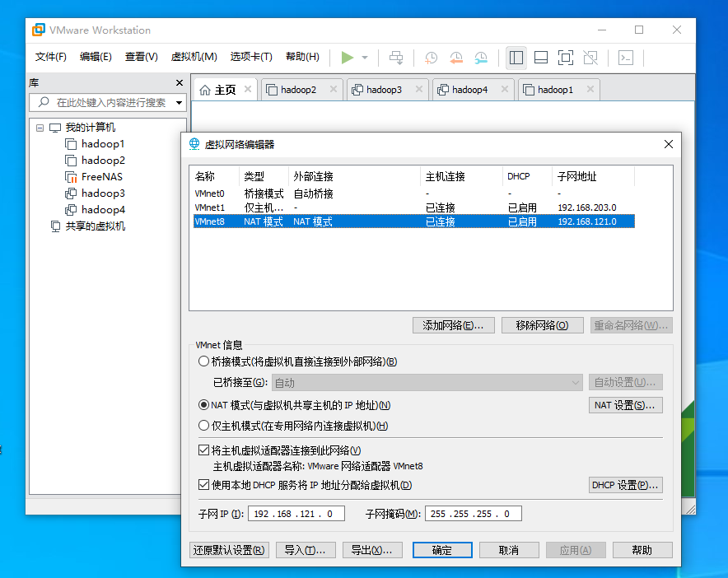Open the 虚拟机(M) menu

point(194,57)
